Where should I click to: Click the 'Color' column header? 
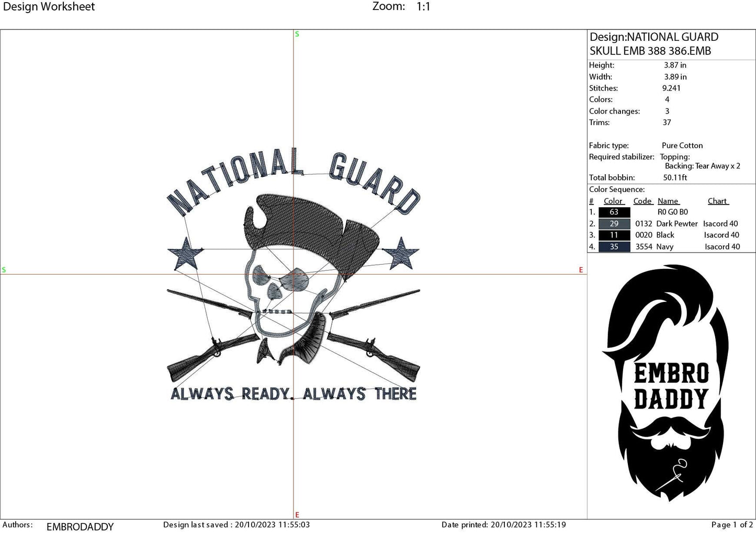613,201
